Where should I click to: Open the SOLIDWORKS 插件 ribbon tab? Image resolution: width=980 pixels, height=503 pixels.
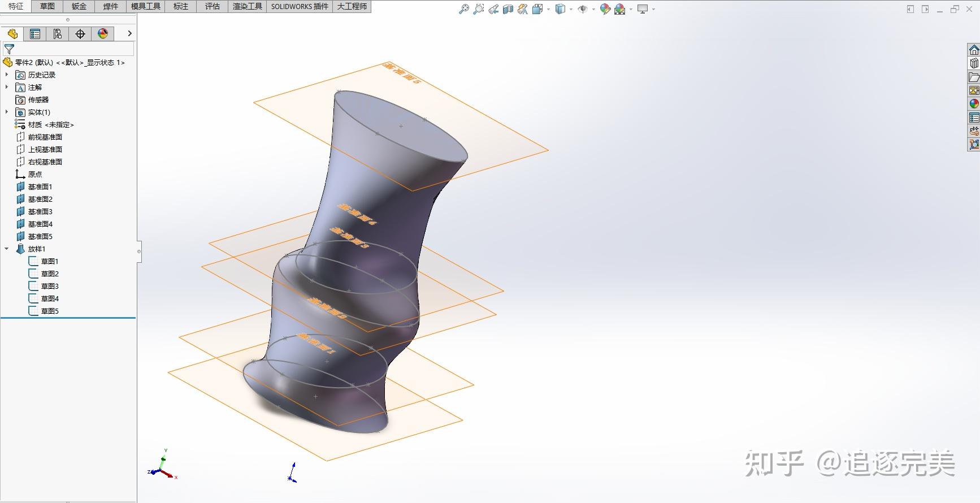coord(300,6)
